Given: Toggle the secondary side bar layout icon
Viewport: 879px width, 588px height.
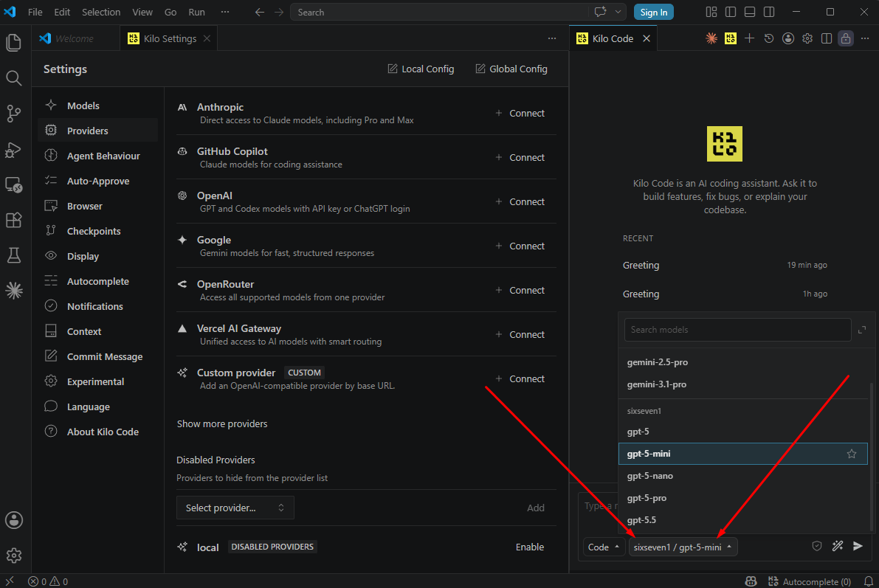Looking at the screenshot, I should pyautogui.click(x=769, y=12).
